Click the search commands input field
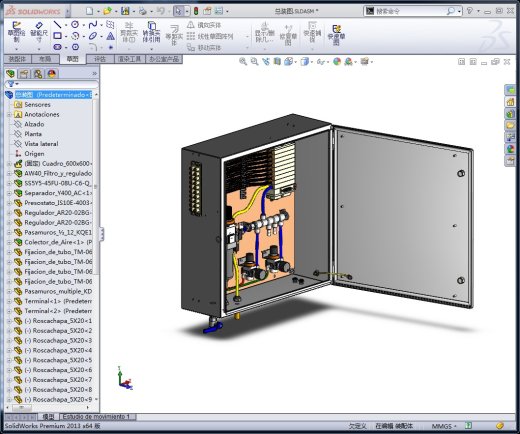Image resolution: width=520 pixels, height=434 pixels. pyautogui.click(x=411, y=11)
